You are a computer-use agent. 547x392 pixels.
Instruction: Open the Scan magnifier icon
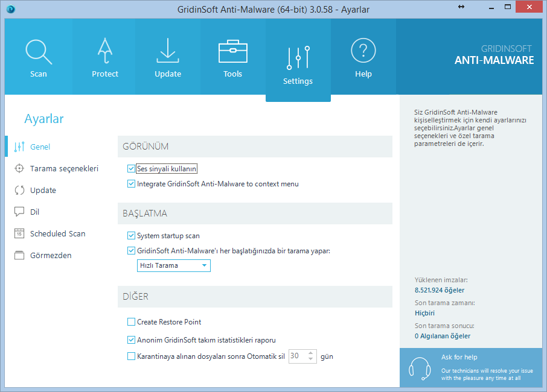(39, 52)
